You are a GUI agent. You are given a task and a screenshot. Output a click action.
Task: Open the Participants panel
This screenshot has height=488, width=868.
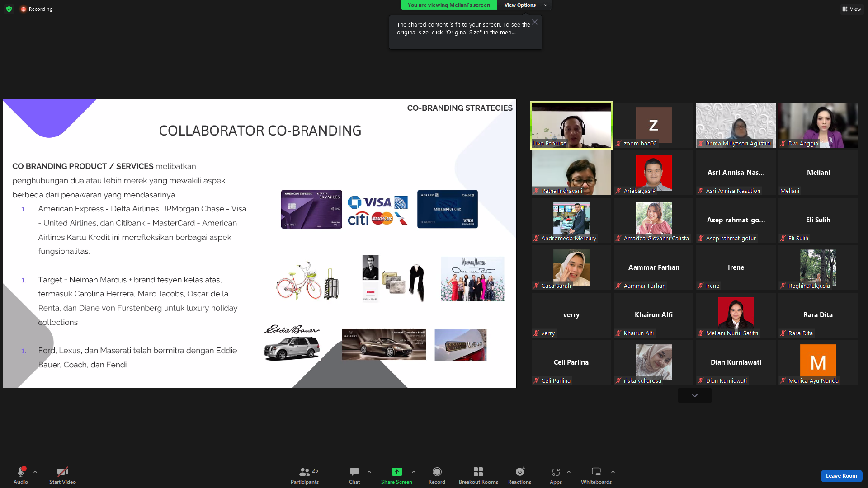pos(305,475)
